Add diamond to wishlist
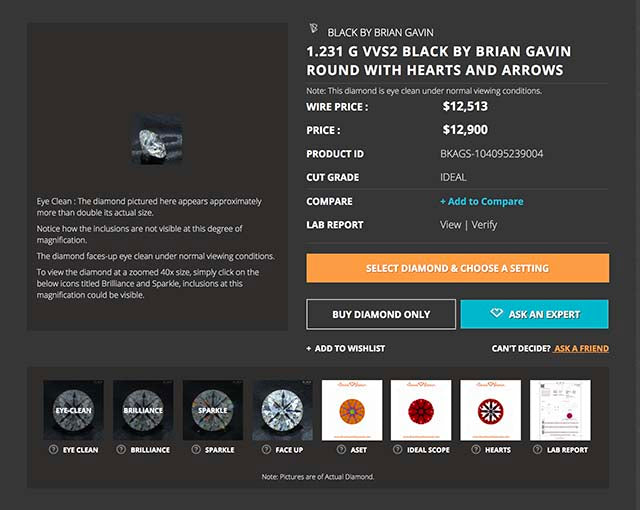Viewport: 640px width, 510px height. 346,348
